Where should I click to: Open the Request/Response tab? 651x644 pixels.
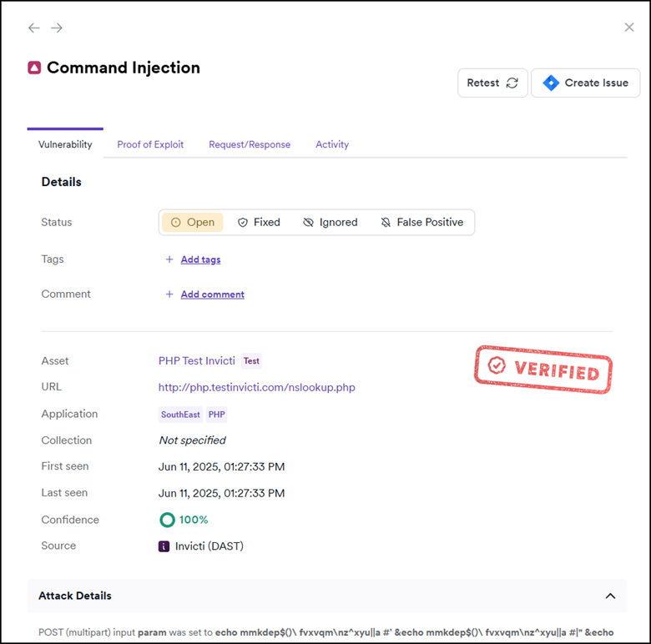250,144
